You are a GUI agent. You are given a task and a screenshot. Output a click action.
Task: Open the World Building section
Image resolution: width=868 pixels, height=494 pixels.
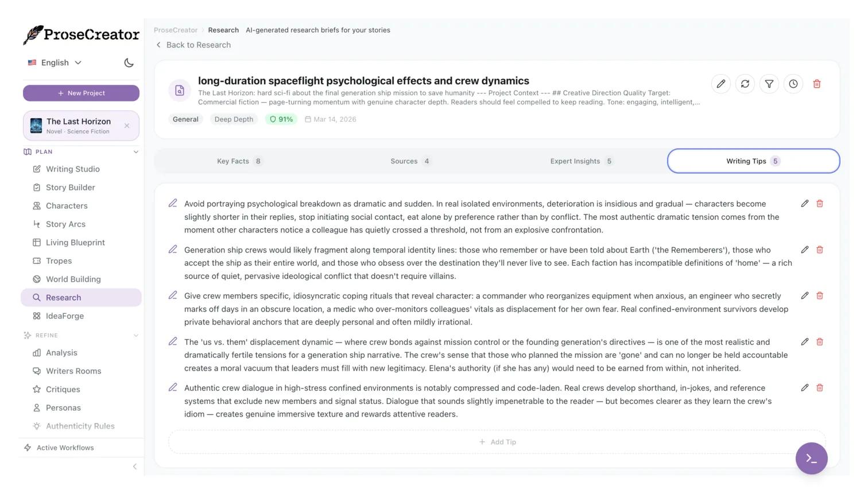pyautogui.click(x=73, y=279)
